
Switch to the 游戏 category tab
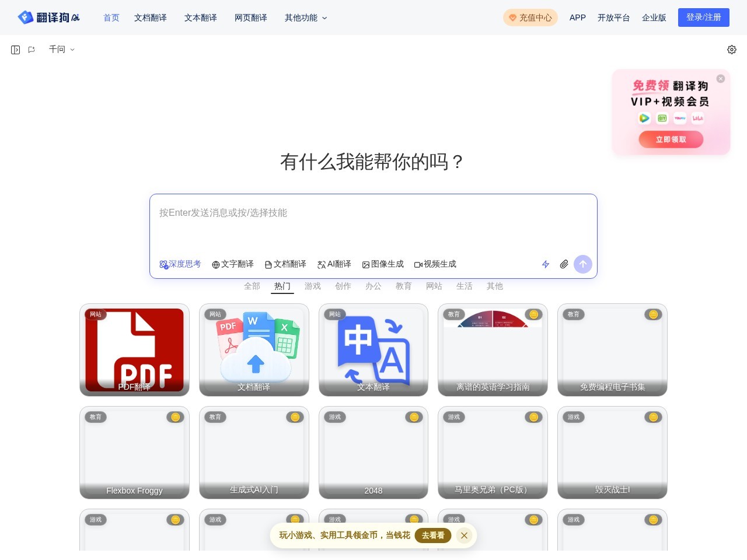point(313,286)
